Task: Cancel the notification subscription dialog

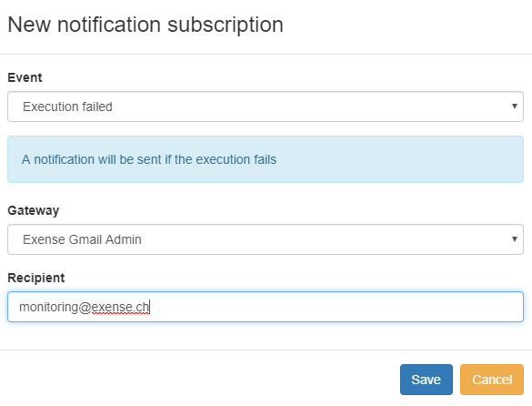Action: click(x=492, y=380)
